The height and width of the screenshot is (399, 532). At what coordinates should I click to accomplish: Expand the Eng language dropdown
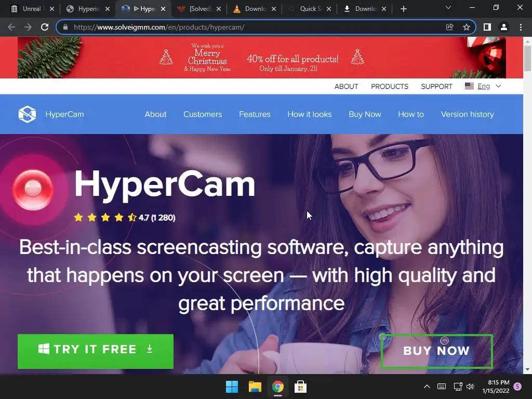(483, 86)
